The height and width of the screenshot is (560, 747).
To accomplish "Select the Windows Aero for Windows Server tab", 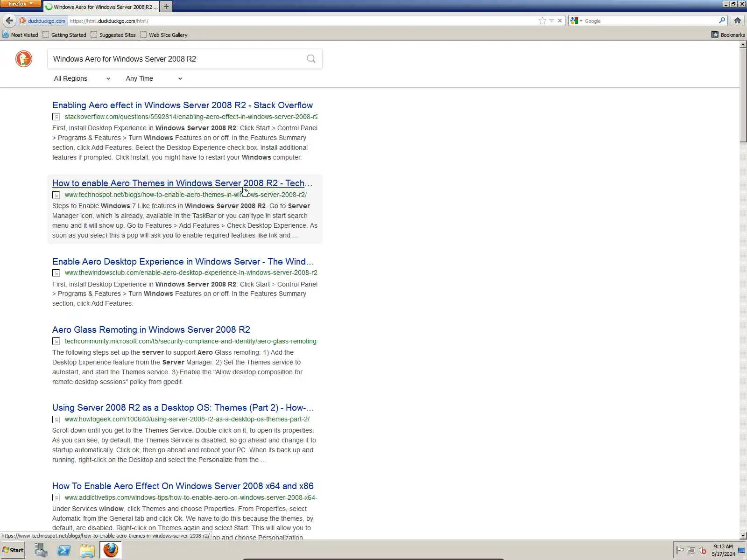I will [x=101, y=7].
